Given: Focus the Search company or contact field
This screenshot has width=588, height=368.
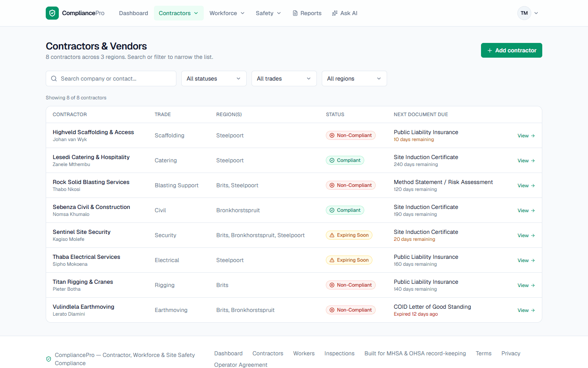Looking at the screenshot, I should coord(111,79).
